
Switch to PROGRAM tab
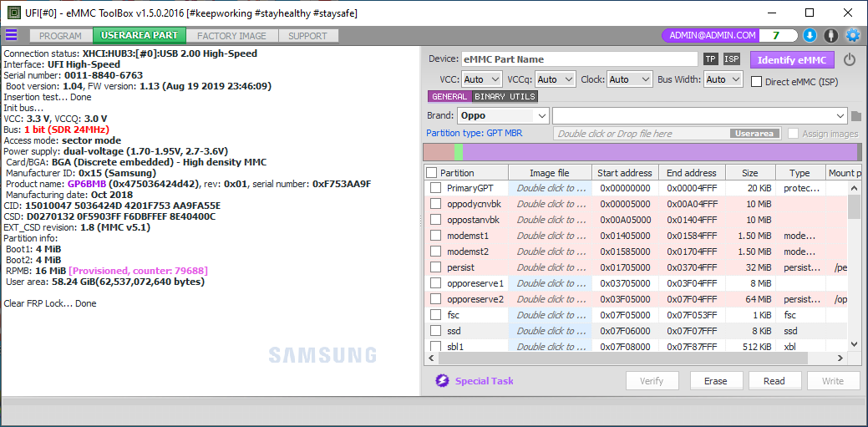click(60, 36)
